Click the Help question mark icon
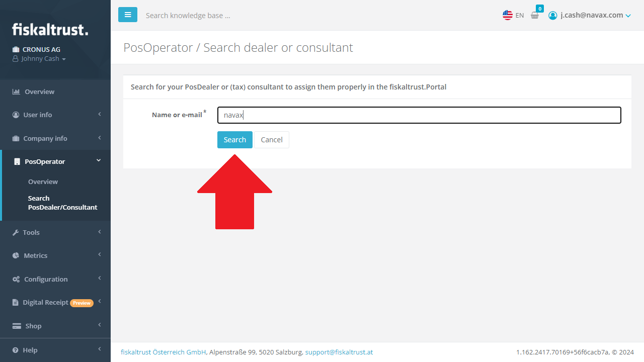Viewport: 644px width, 362px height. [16, 350]
